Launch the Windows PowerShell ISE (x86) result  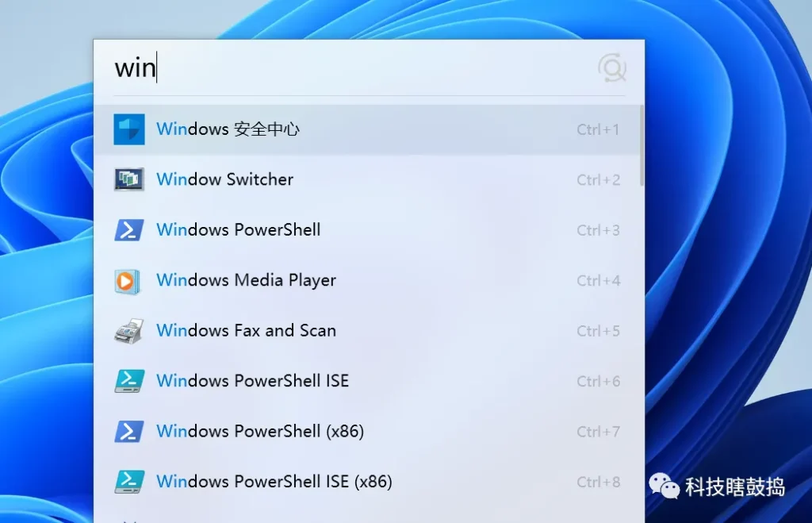click(366, 481)
